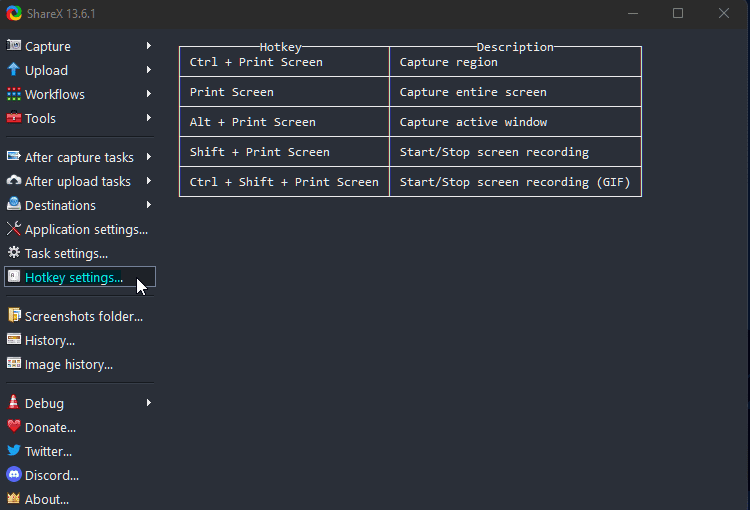
Task: Expand the Workflows submenu arrow
Action: [x=149, y=94]
